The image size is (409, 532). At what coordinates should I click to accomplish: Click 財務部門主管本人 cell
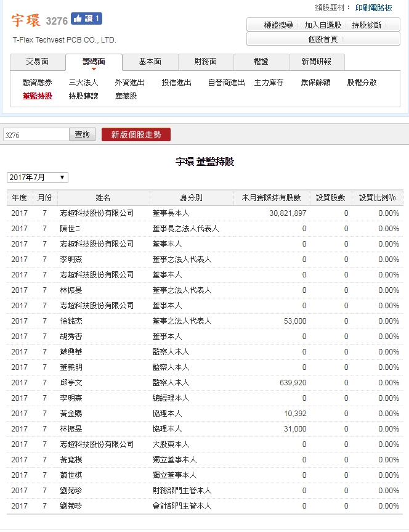182,491
